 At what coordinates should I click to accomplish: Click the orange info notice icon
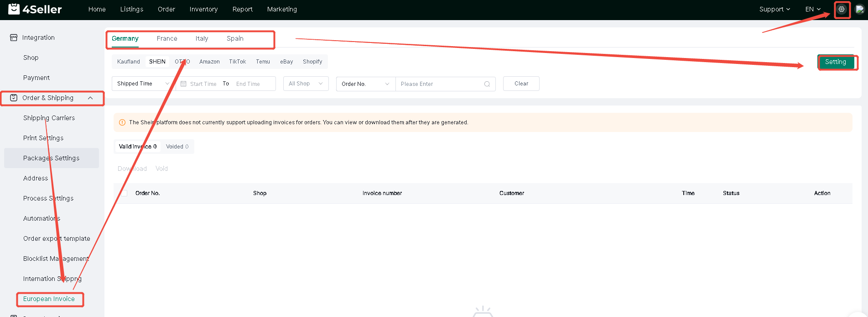tap(122, 122)
